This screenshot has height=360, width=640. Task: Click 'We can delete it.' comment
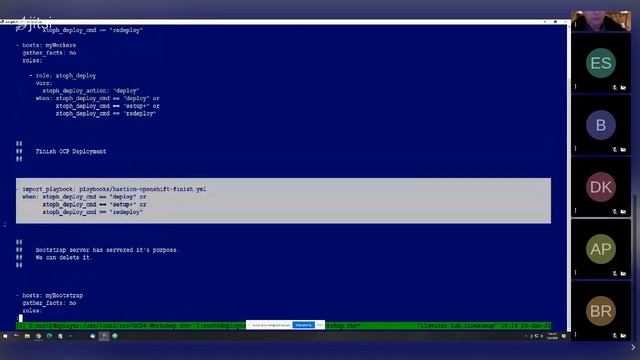click(x=64, y=258)
